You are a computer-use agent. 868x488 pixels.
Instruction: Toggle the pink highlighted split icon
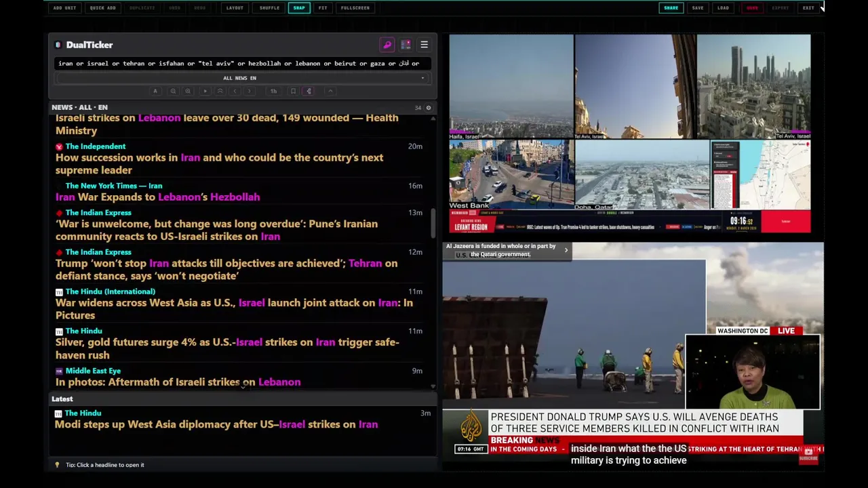(309, 91)
